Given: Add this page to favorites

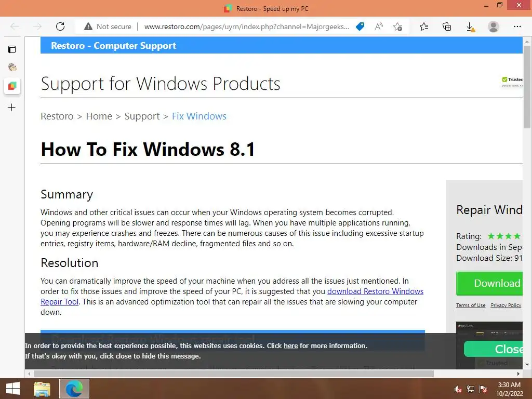Looking at the screenshot, I should (397, 26).
